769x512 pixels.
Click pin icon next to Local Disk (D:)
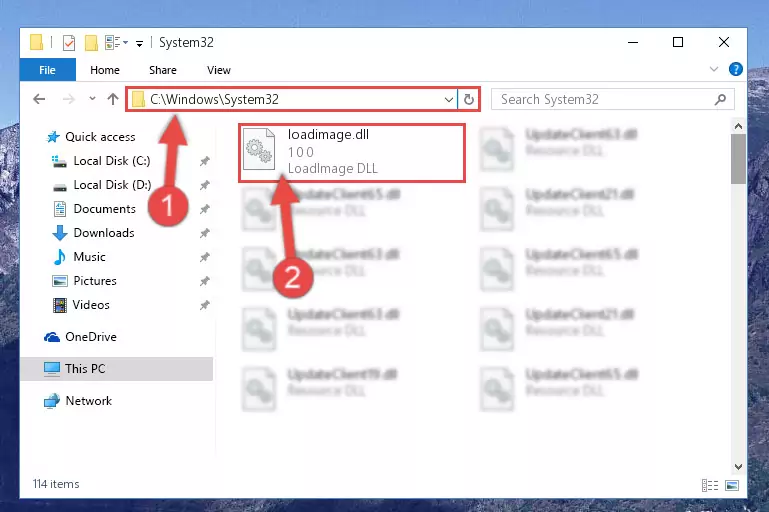[x=205, y=185]
